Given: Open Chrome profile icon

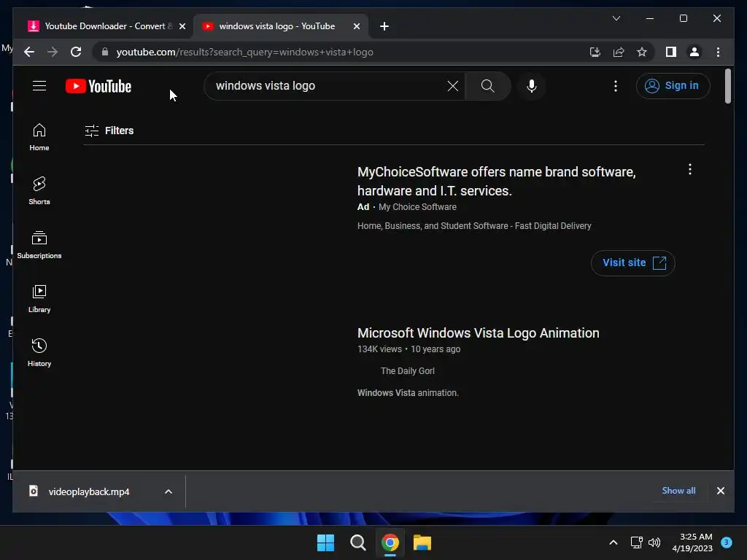Looking at the screenshot, I should pyautogui.click(x=694, y=52).
